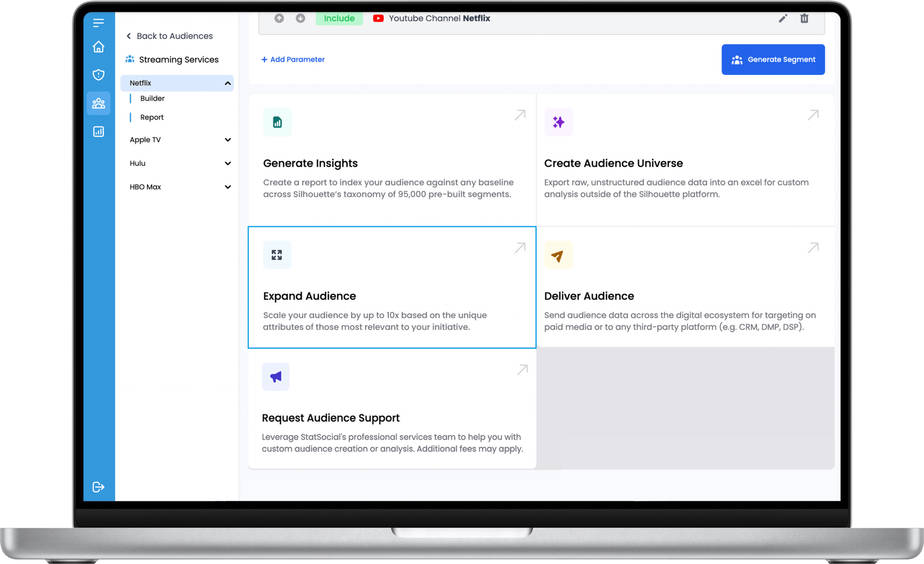Open Deliver Audience via its corner arrow

pyautogui.click(x=813, y=248)
